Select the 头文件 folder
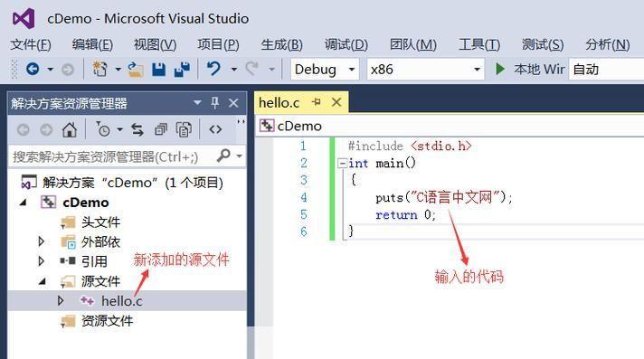Viewport: 644px width, 359px height. point(100,222)
